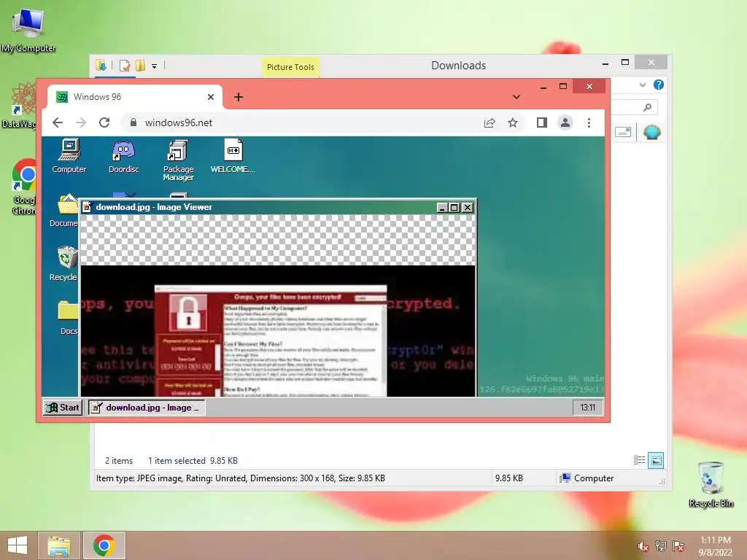
Task: Click the '1 item selected 9.85 KB' status text
Action: click(x=193, y=461)
